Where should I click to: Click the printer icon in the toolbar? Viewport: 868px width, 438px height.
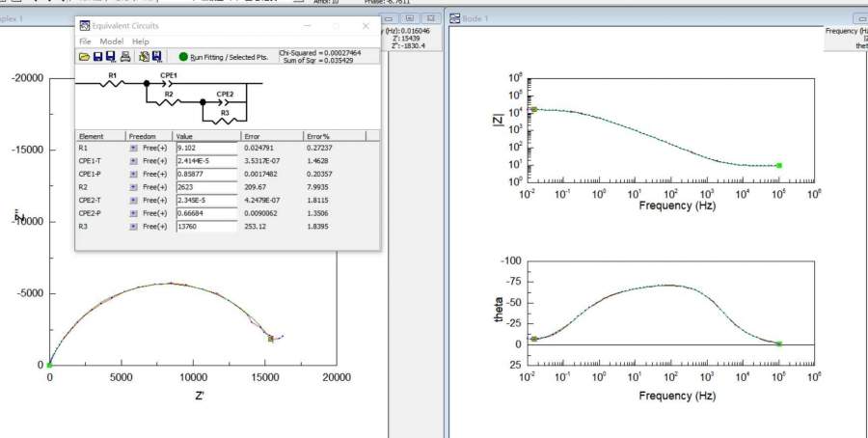tap(125, 58)
